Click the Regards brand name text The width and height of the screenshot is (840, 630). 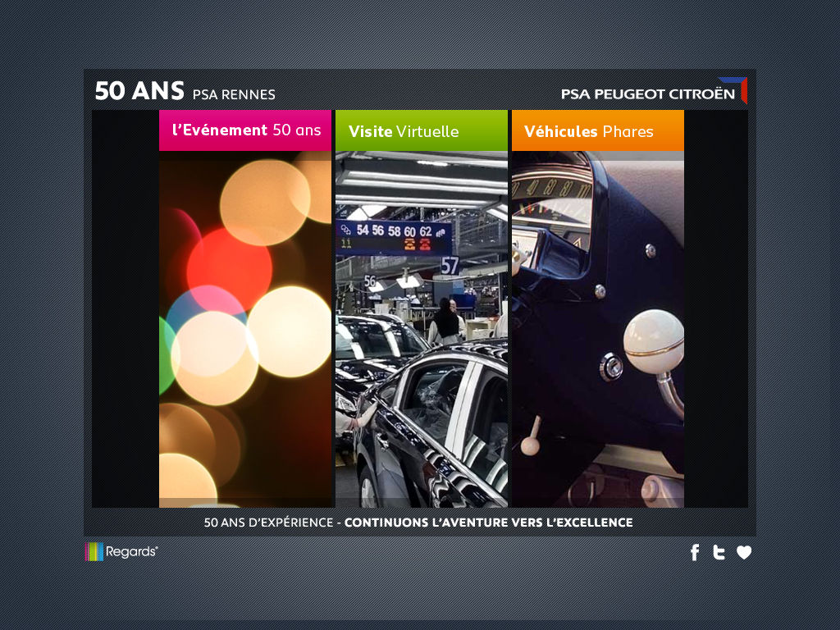(x=131, y=552)
